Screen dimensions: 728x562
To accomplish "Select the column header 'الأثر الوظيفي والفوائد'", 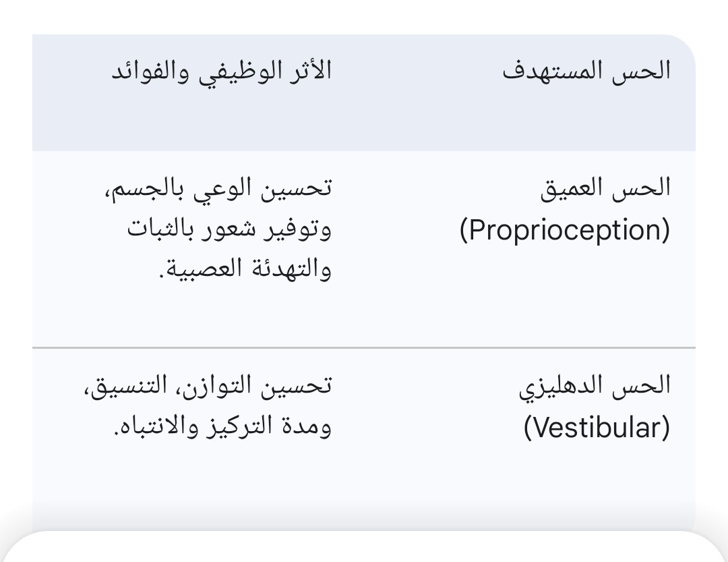I will 221,71.
